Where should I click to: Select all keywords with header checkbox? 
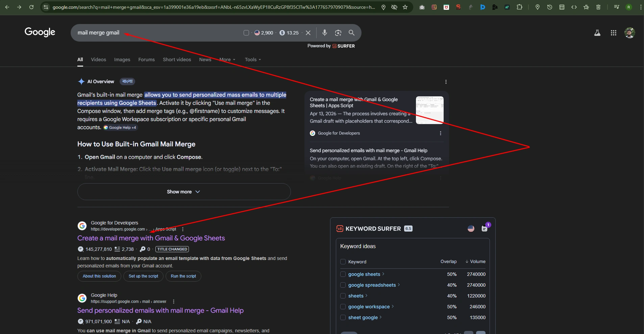point(343,262)
